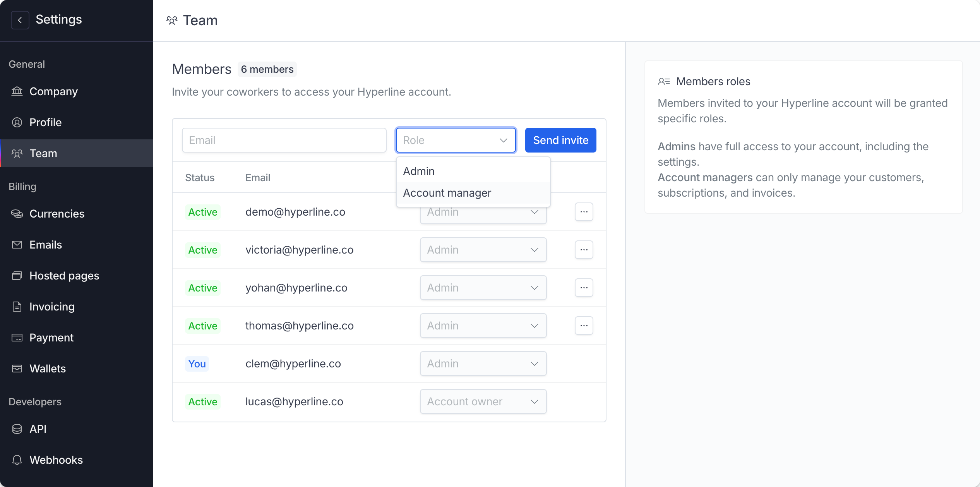Click the API database icon
Screen dimensions: 980x487
coord(17,429)
